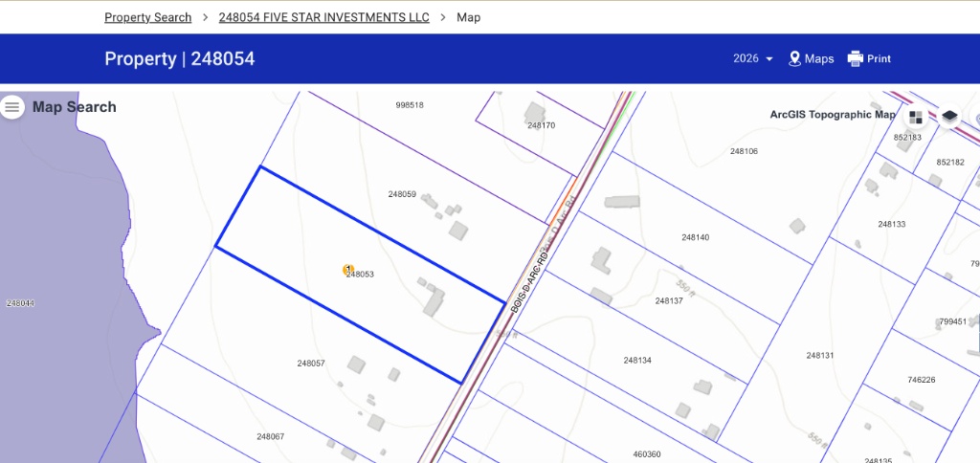Click the ArcGIS Topographic Map label
Screen dimensions: 980x463
coord(833,115)
